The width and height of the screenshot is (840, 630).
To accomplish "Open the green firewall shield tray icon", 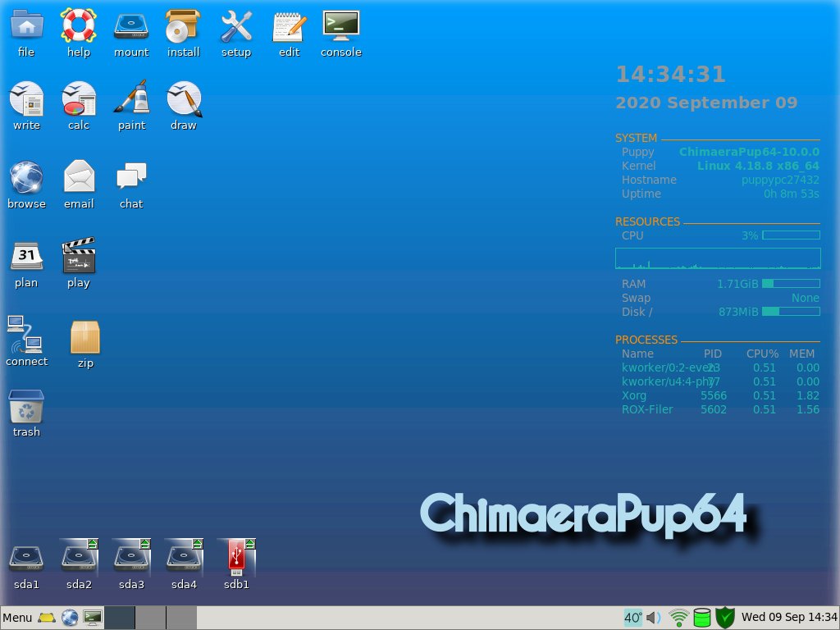I will pyautogui.click(x=725, y=618).
